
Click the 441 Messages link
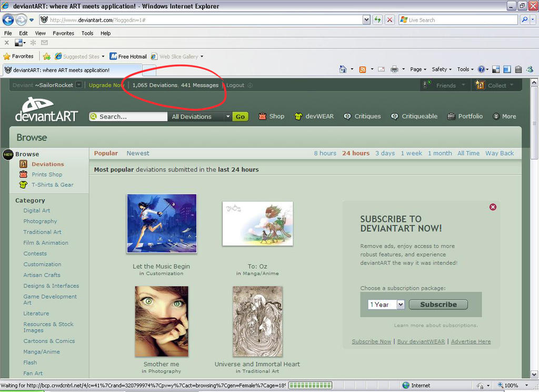click(x=199, y=85)
